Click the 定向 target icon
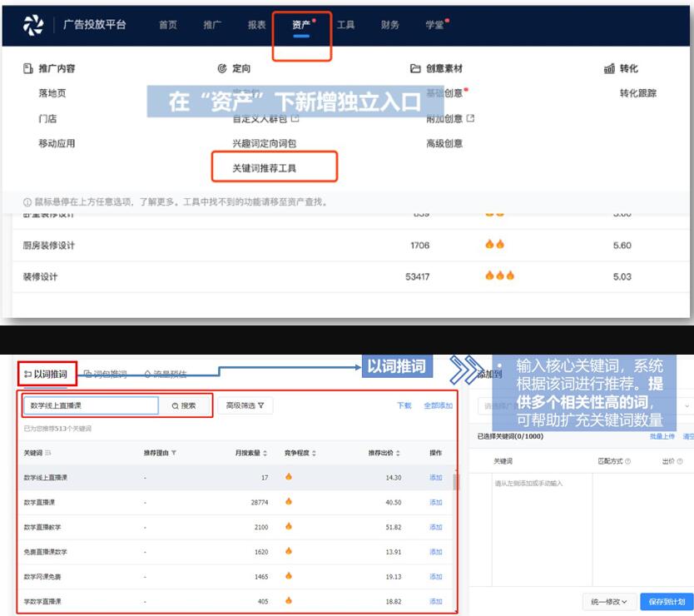Viewport: 694px width, 616px height. (x=222, y=68)
